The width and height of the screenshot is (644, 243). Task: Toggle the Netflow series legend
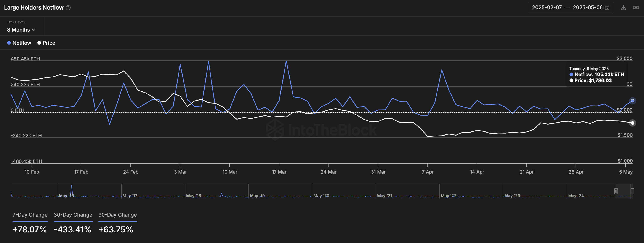tap(22, 43)
